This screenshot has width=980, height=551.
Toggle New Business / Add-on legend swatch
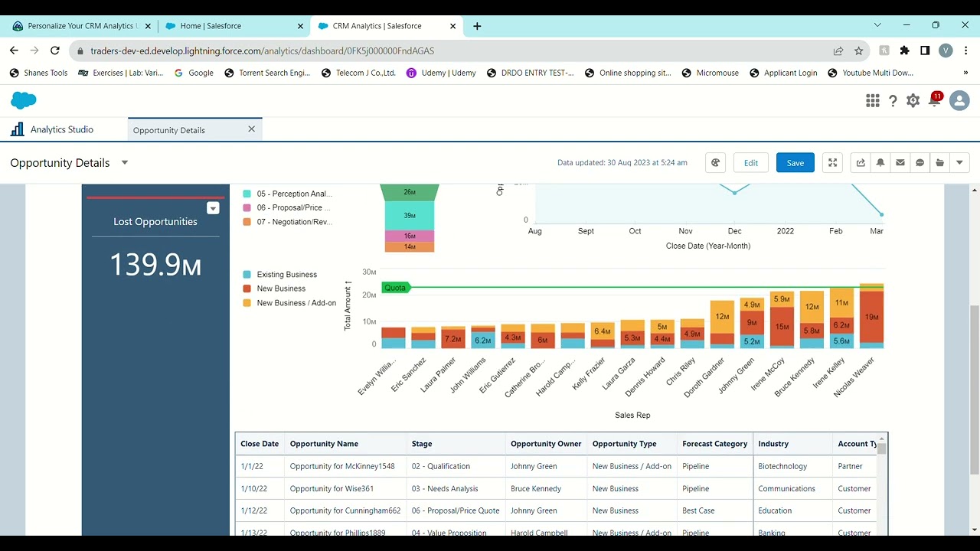click(x=247, y=303)
